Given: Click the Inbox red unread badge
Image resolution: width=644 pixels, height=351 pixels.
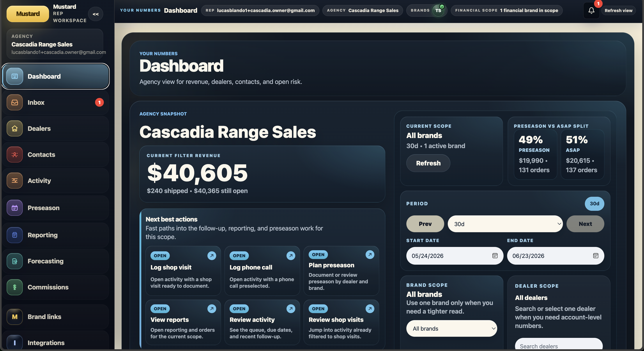Looking at the screenshot, I should tap(99, 103).
